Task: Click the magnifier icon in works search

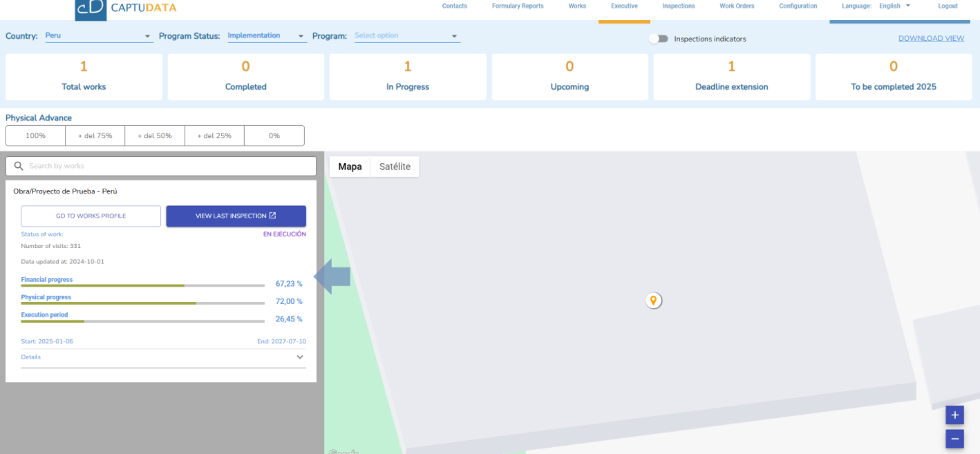Action: click(x=19, y=166)
